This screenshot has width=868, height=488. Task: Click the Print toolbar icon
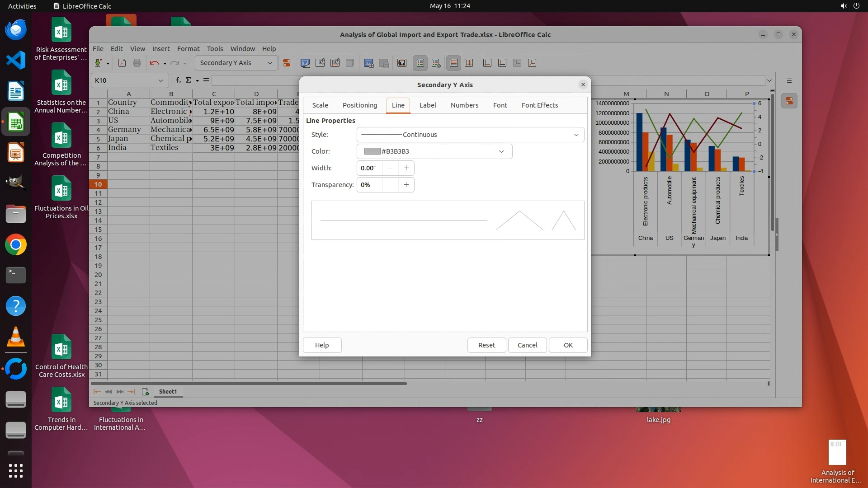point(137,63)
